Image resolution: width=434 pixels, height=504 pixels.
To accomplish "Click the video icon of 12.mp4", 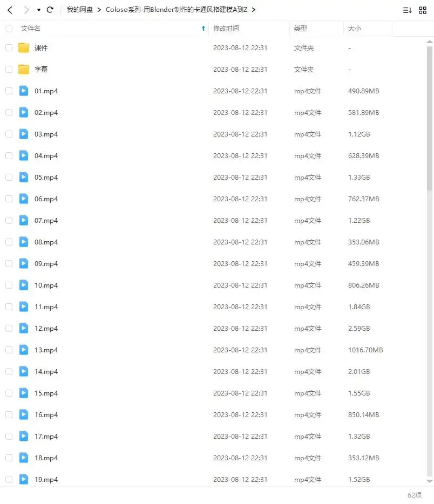I will 24,329.
